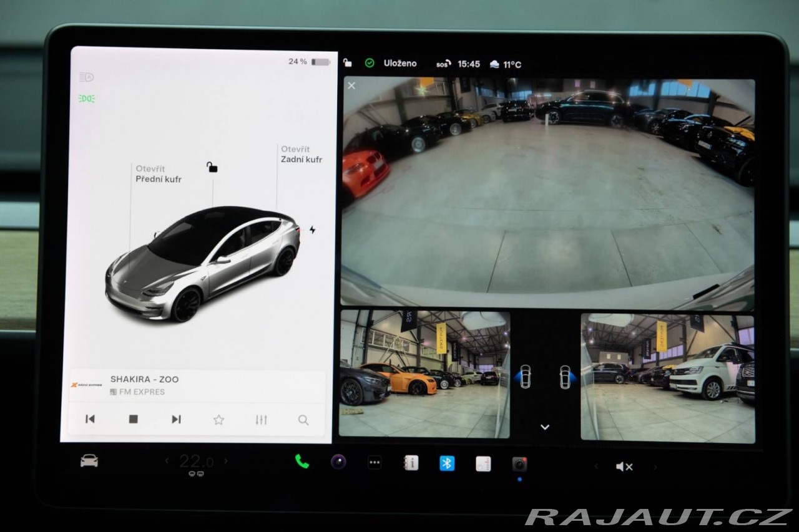Open the purple camera app icon
The height and width of the screenshot is (532, 799).
[x=338, y=462]
